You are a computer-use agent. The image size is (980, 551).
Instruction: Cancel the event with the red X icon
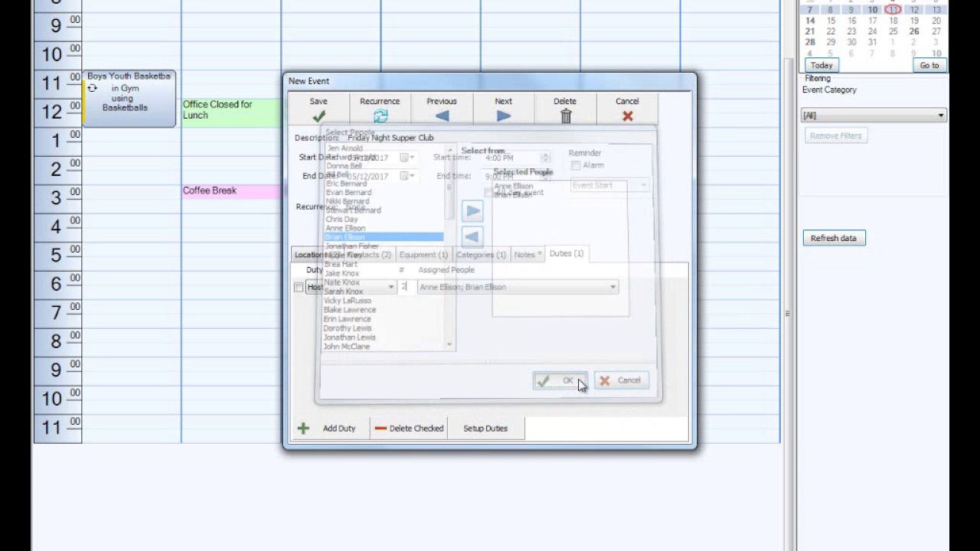coord(626,116)
